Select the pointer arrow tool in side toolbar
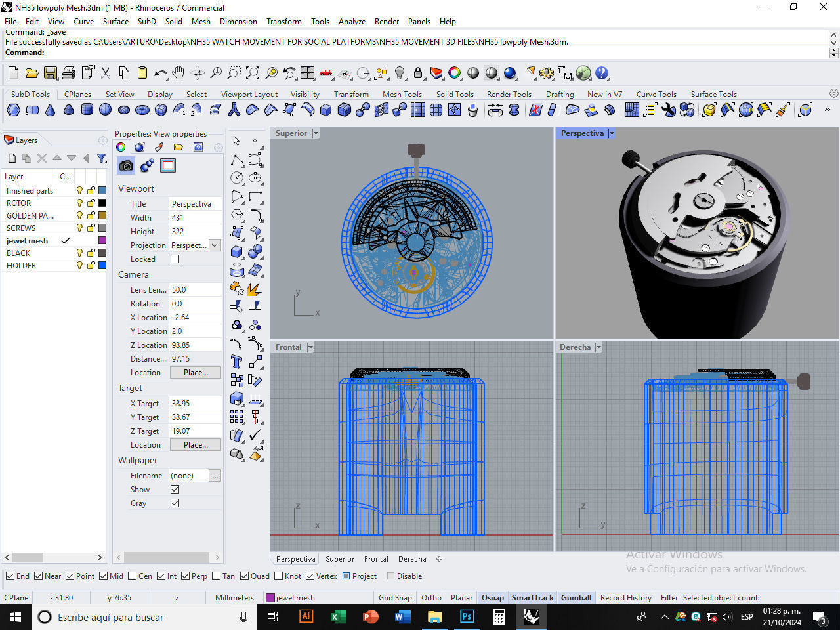 coord(237,140)
